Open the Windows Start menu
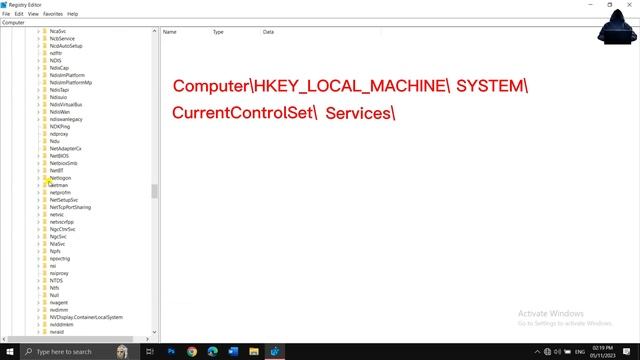The height and width of the screenshot is (360, 640). 9,351
